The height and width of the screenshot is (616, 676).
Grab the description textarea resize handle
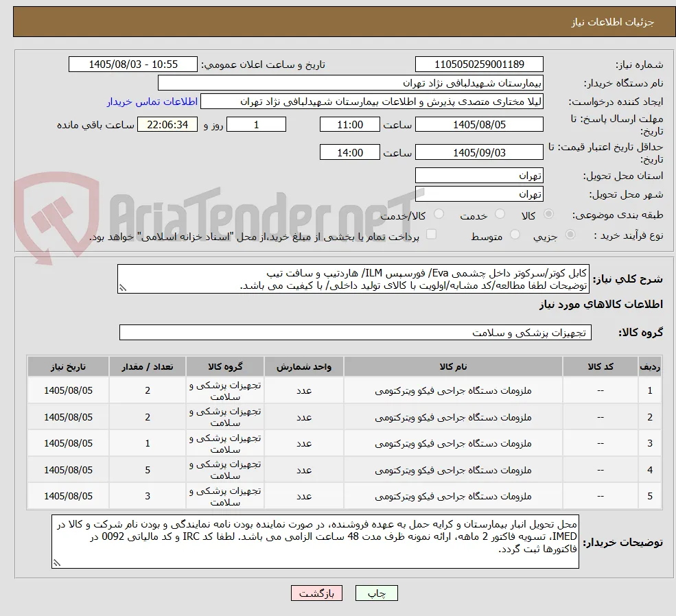point(122,288)
